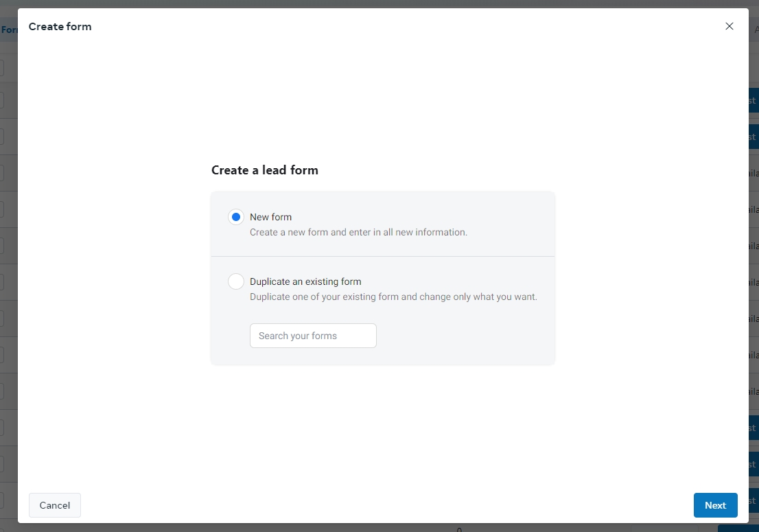Click the topmost blue button at right edge
Viewport: 759px width, 532px height.
click(x=754, y=100)
